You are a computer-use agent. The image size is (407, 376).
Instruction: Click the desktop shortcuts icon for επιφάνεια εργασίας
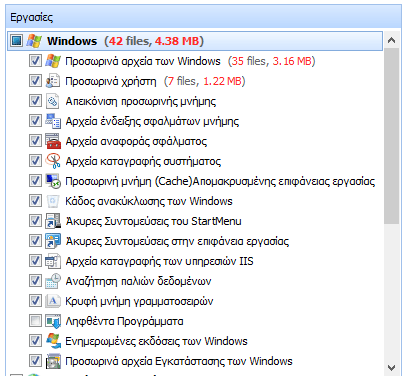[x=53, y=241]
